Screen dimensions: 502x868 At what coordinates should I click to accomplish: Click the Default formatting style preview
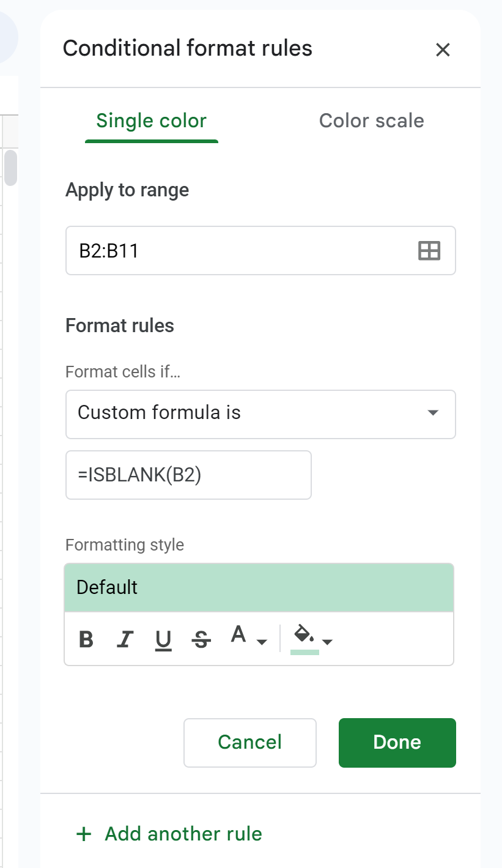259,587
